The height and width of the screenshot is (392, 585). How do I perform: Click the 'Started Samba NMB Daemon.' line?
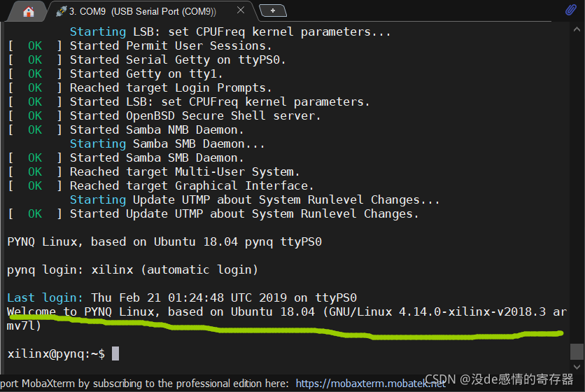pos(126,130)
